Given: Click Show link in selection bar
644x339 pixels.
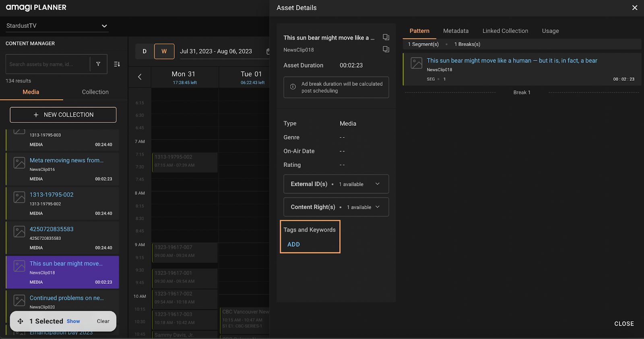Looking at the screenshot, I should click(73, 321).
